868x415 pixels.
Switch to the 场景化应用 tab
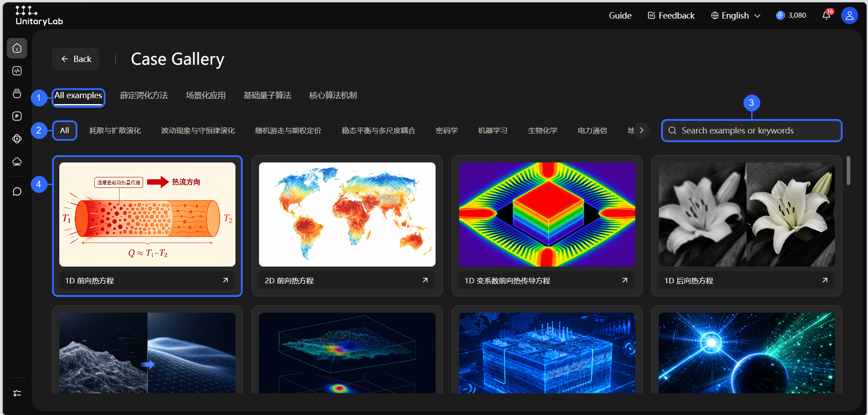[206, 95]
